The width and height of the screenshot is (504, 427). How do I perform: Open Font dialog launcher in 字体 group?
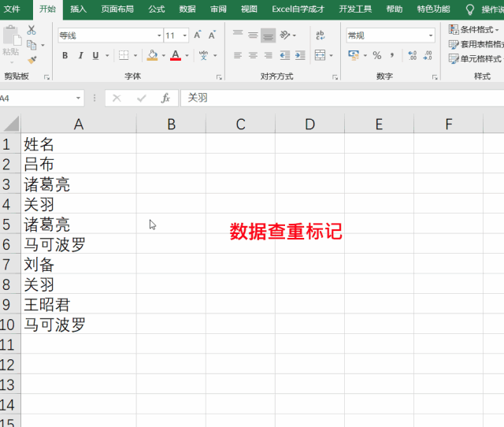[219, 77]
